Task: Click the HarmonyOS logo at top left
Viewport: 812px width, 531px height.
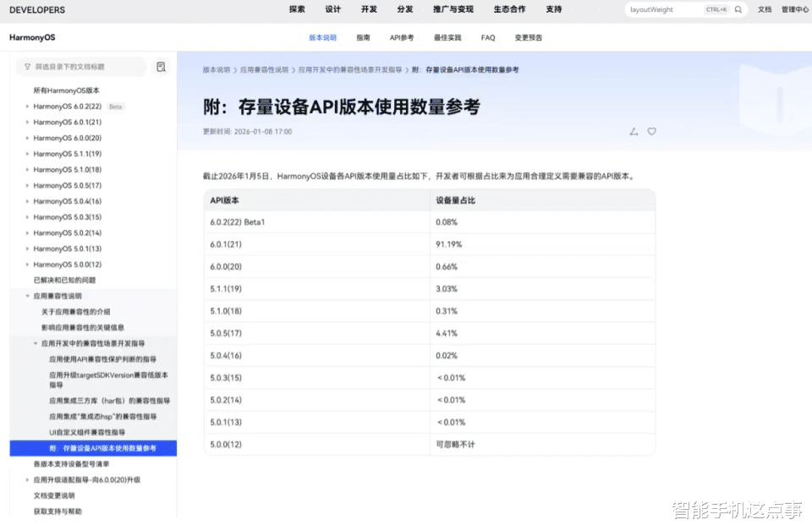Action: coord(32,37)
